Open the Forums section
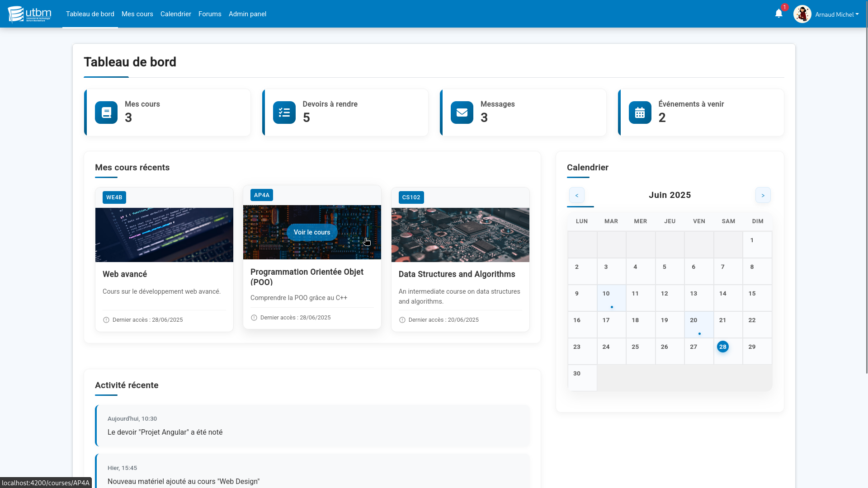 click(x=210, y=14)
